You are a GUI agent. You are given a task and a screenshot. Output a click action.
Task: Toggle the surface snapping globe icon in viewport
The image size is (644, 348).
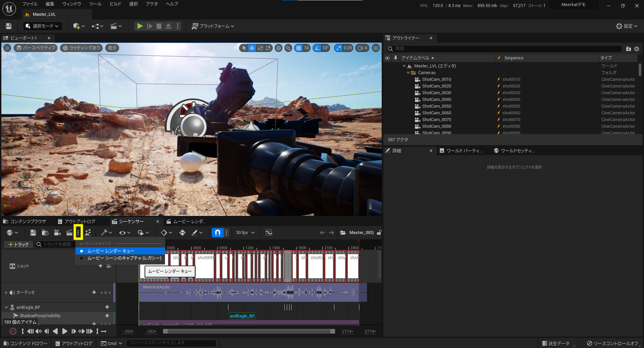[x=278, y=48]
